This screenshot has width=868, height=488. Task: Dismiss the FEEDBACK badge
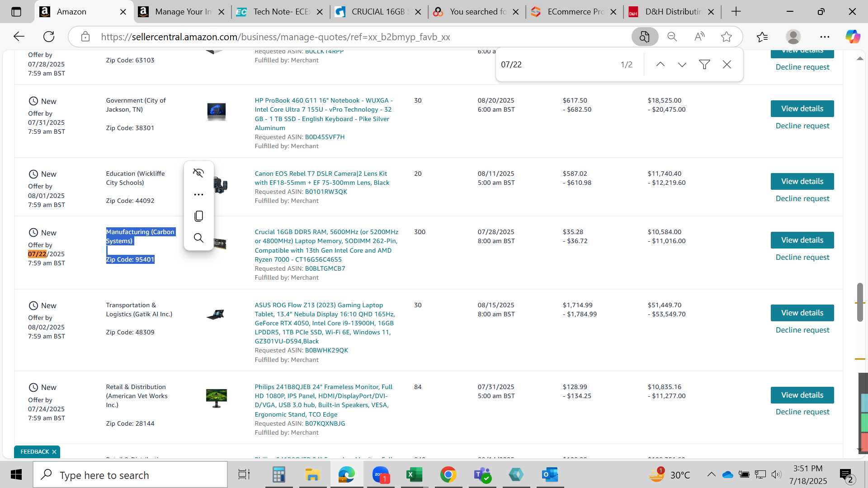pyautogui.click(x=54, y=452)
